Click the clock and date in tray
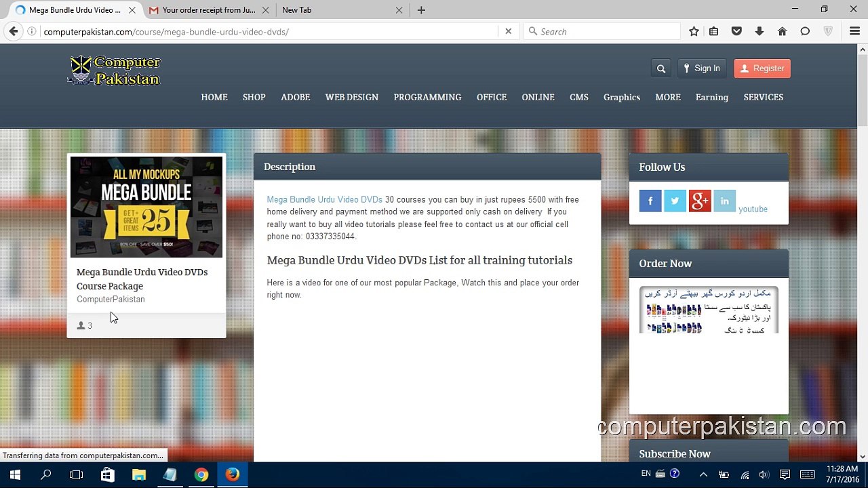Screen dimensions: 868x488 842,474
